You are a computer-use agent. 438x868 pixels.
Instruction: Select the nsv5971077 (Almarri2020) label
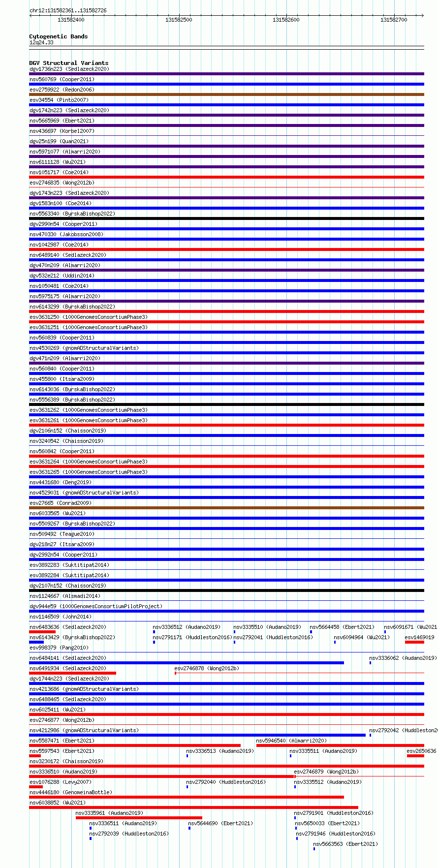[65, 152]
